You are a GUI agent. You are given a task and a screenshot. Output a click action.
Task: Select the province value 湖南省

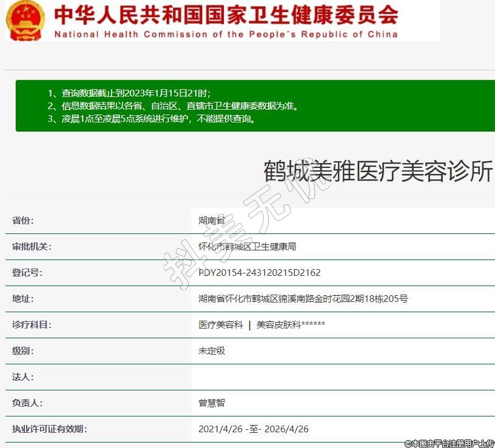[212, 221]
